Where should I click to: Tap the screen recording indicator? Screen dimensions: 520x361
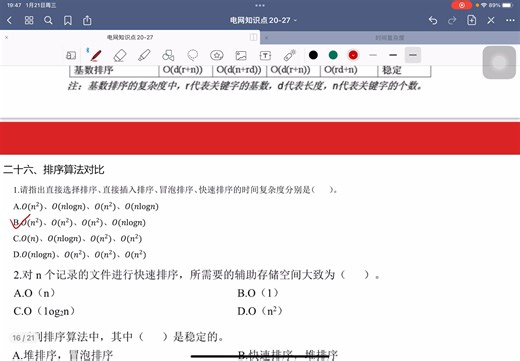(462, 5)
